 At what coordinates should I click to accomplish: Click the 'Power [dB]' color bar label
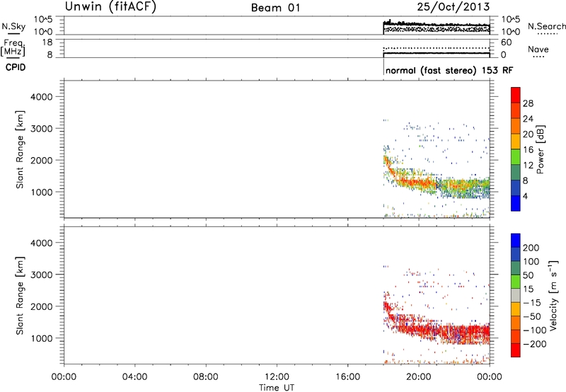tap(541, 149)
